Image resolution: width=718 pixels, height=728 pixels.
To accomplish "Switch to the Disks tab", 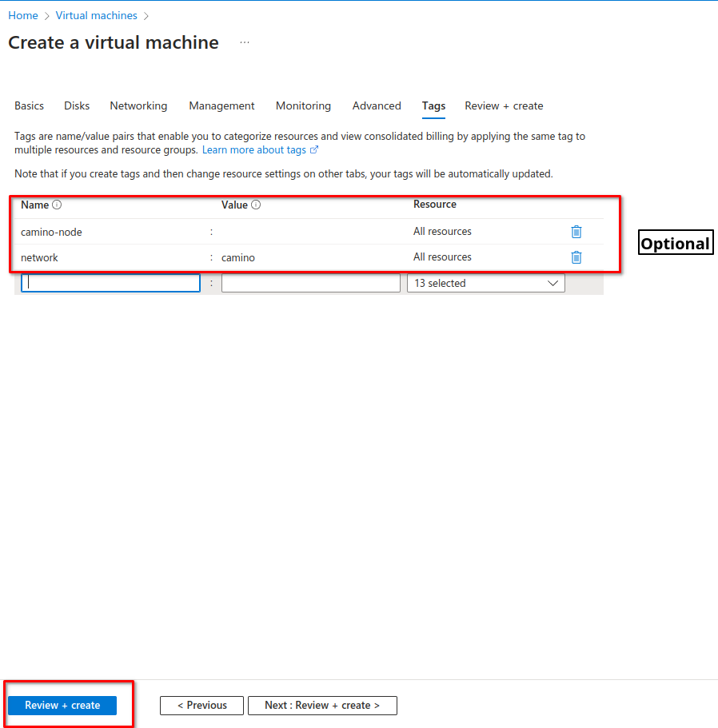I will click(x=77, y=105).
